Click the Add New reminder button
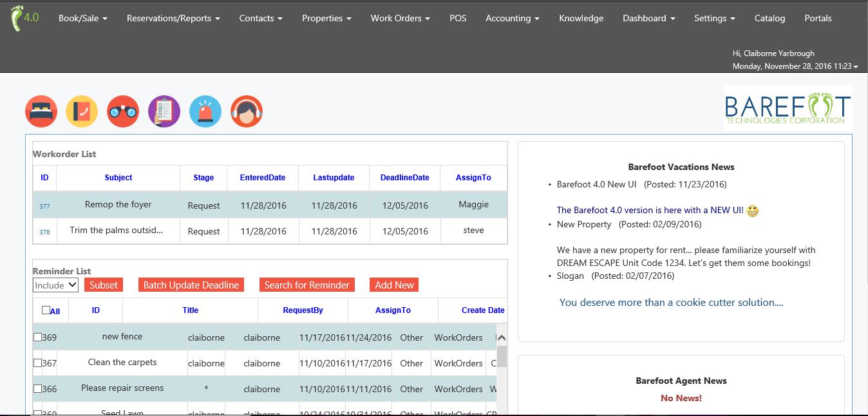 pos(395,285)
